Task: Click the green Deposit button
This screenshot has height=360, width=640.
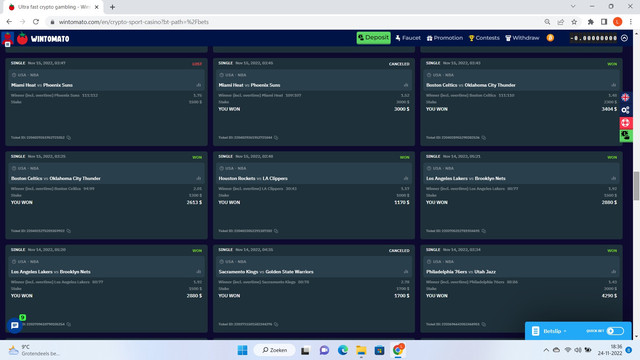Action: pos(373,38)
